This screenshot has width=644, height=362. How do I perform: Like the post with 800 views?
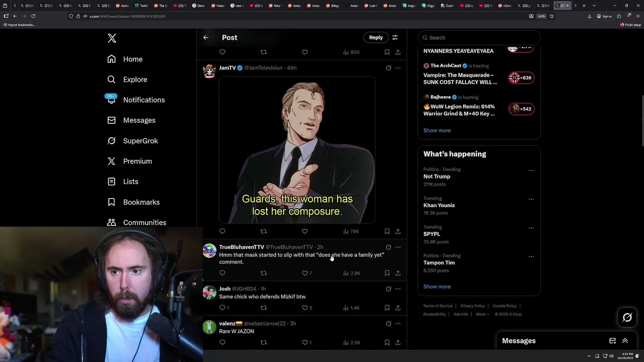point(305,52)
